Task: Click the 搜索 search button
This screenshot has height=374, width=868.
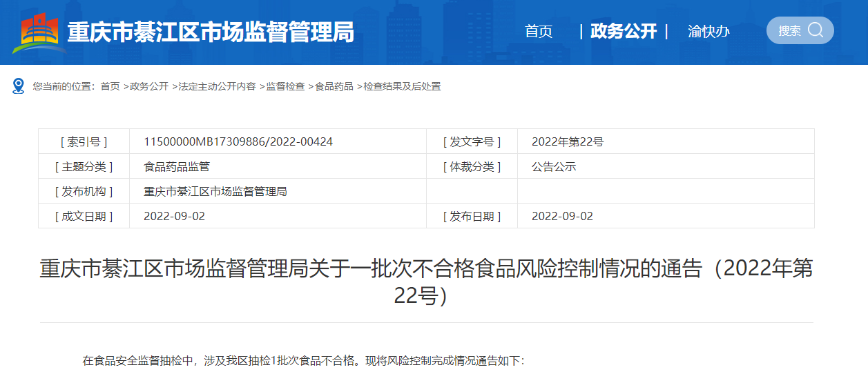Action: tap(800, 30)
